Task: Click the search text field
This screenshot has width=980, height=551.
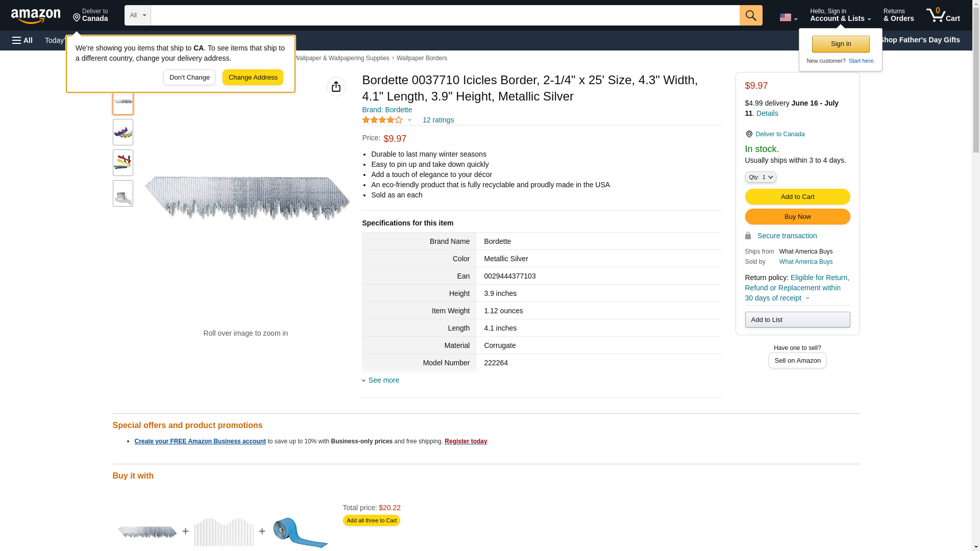Action: (444, 15)
